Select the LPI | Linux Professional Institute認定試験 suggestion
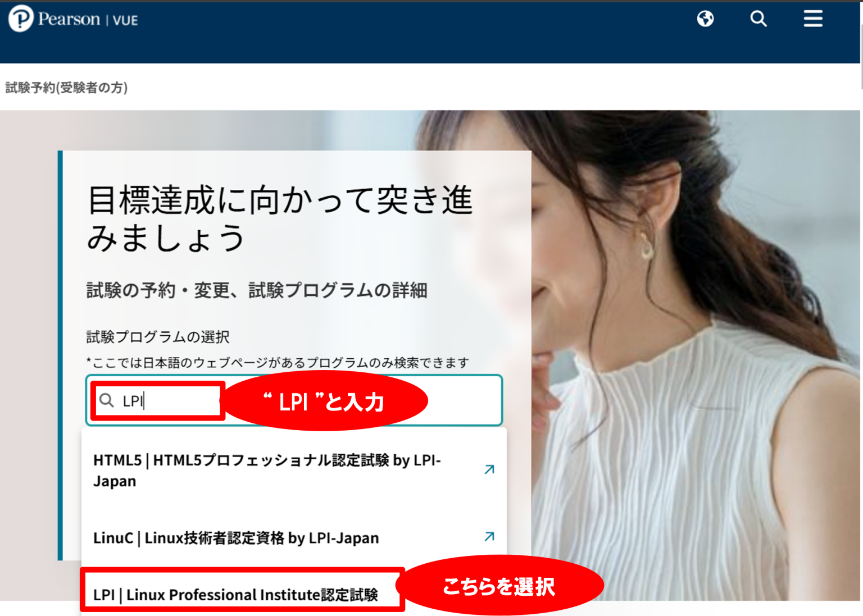Viewport: 863px width, 616px height. coord(236,594)
